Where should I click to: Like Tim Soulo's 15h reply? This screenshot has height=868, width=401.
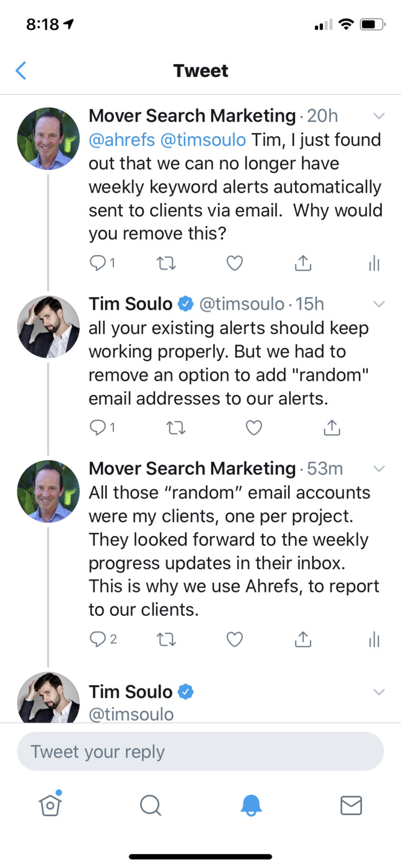click(253, 428)
